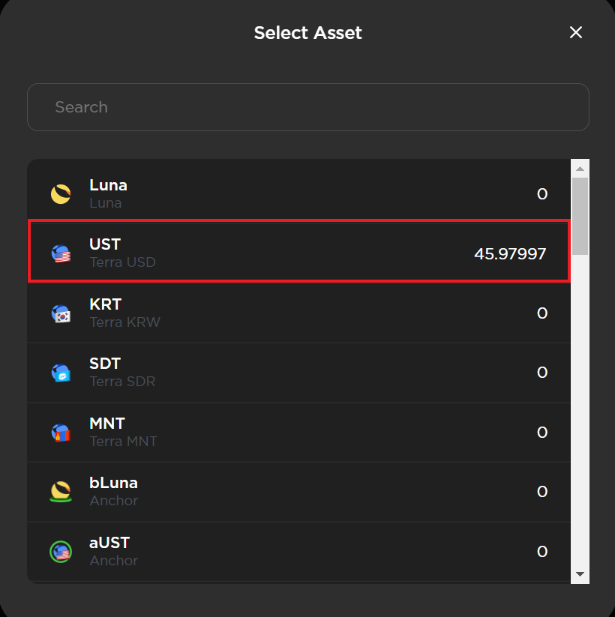Click the MNT Mongolian flag icon
This screenshot has width=615, height=617.
click(61, 432)
